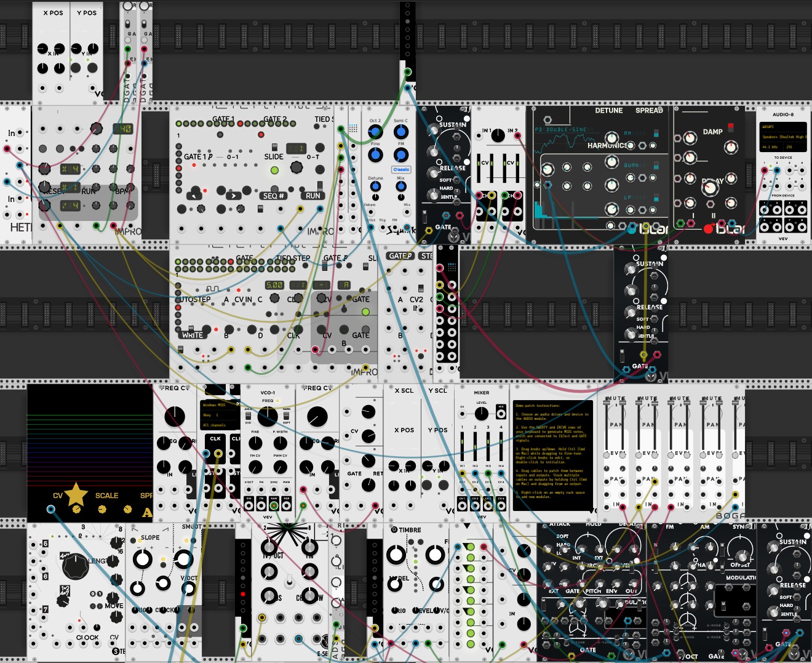Screen dimensions: 812x663
Task: Open the WASAPI driver selector on Audio-8
Action: 783,127
